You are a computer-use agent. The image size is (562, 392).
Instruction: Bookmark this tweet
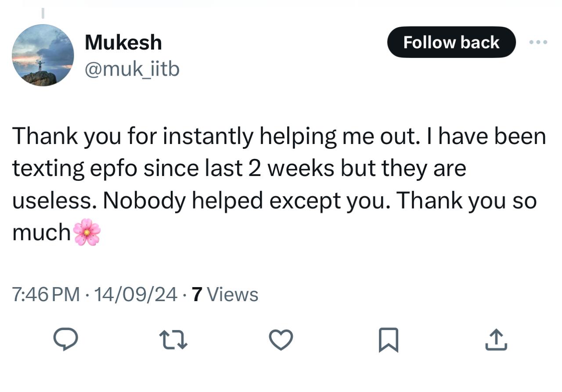click(388, 340)
